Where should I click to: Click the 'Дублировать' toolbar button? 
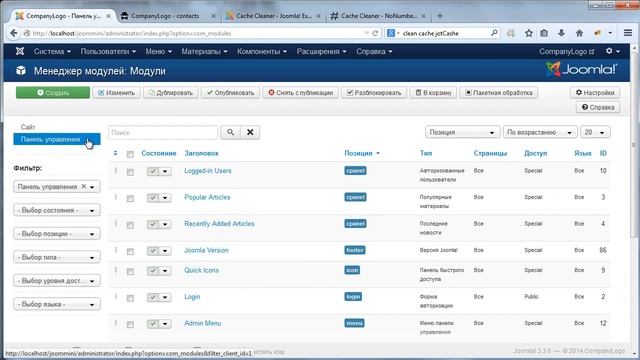click(x=171, y=93)
